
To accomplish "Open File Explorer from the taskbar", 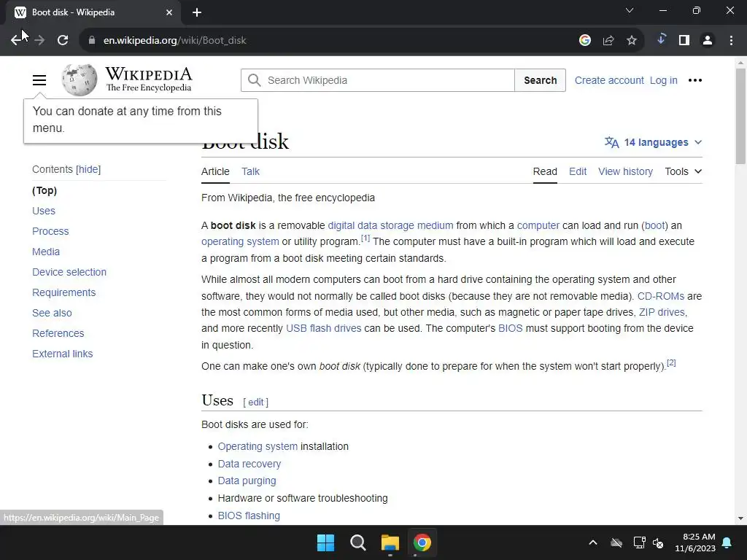I will click(390, 542).
